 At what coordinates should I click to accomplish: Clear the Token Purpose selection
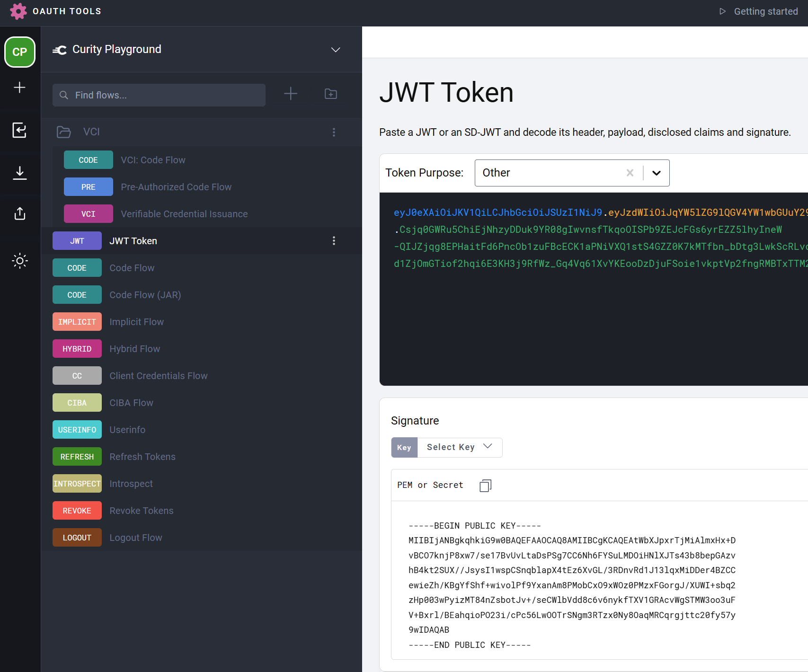[x=630, y=173]
